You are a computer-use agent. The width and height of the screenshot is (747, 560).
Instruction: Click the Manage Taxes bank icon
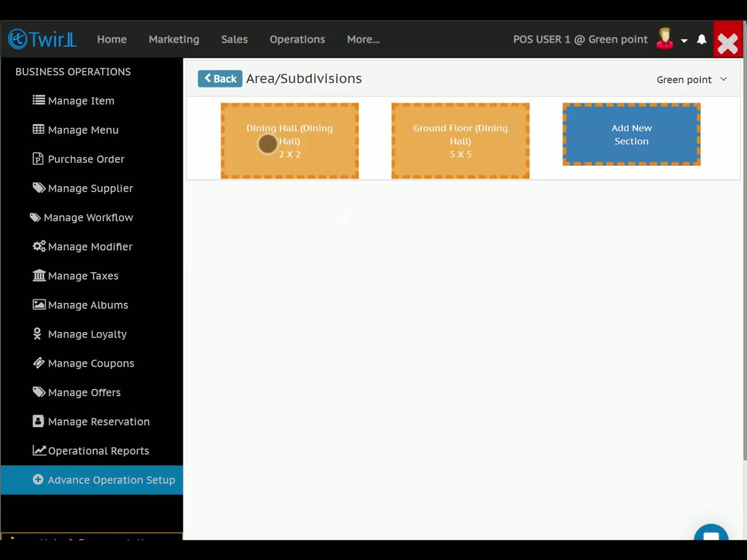coord(39,275)
